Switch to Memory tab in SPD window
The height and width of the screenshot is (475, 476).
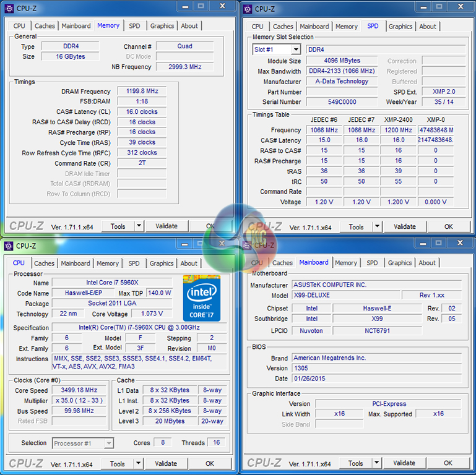point(347,27)
